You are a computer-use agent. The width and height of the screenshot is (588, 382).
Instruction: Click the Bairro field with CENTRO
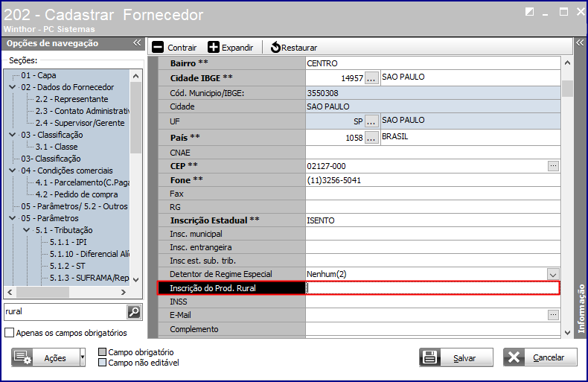tap(433, 63)
